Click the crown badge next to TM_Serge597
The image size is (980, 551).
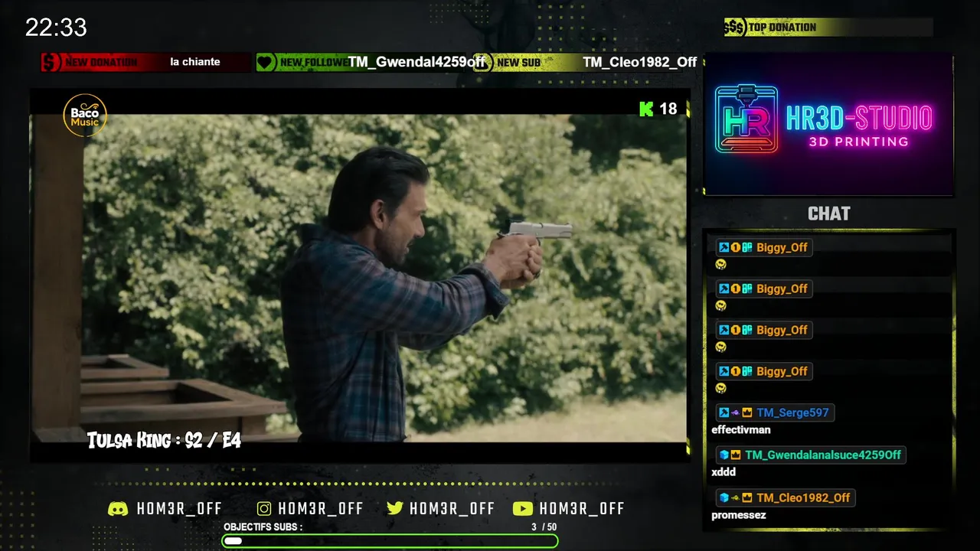click(746, 412)
